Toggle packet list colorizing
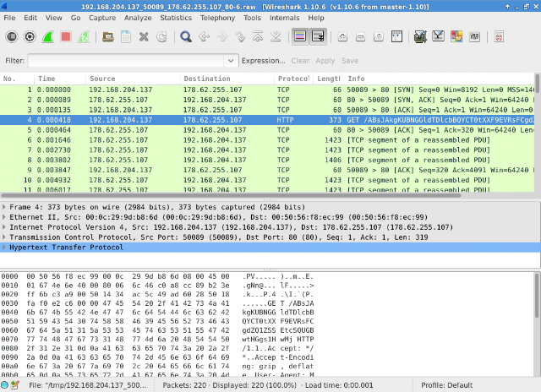The height and width of the screenshot is (392, 541). pyautogui.click(x=300, y=36)
